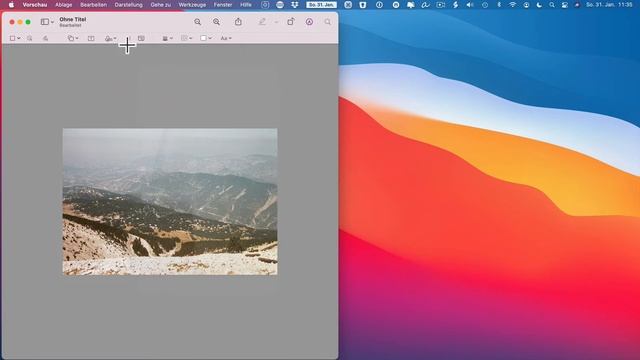Viewport: 640px width, 360px height.
Task: Select the highlight pen tool
Action: 262,22
